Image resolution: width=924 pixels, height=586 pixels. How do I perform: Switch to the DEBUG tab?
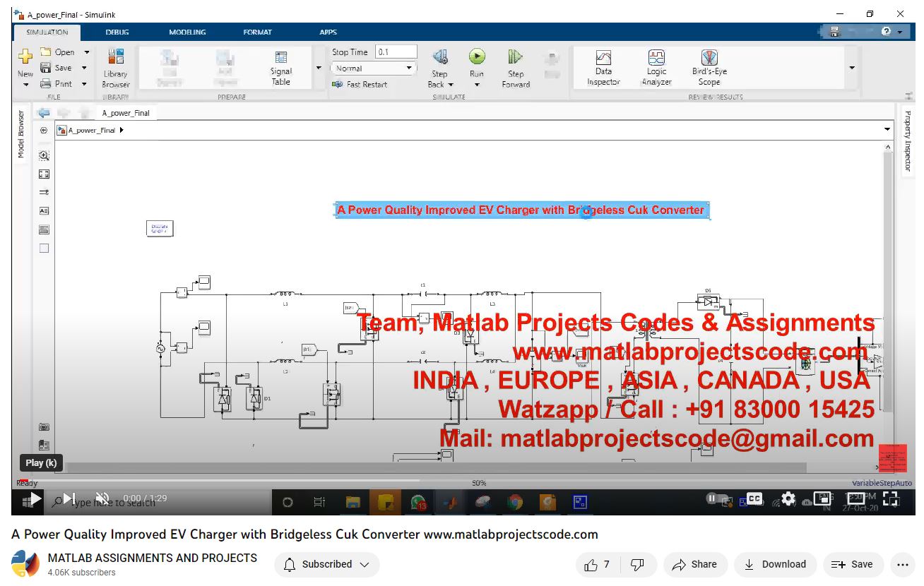pos(117,32)
